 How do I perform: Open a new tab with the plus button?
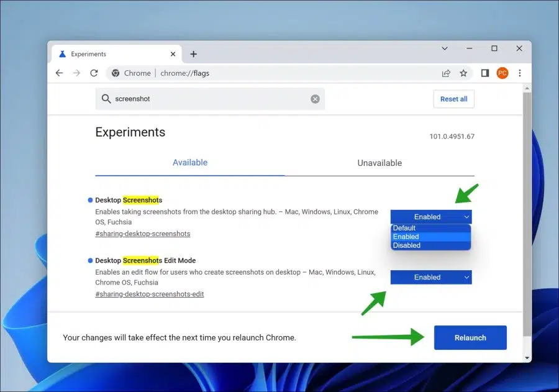194,54
